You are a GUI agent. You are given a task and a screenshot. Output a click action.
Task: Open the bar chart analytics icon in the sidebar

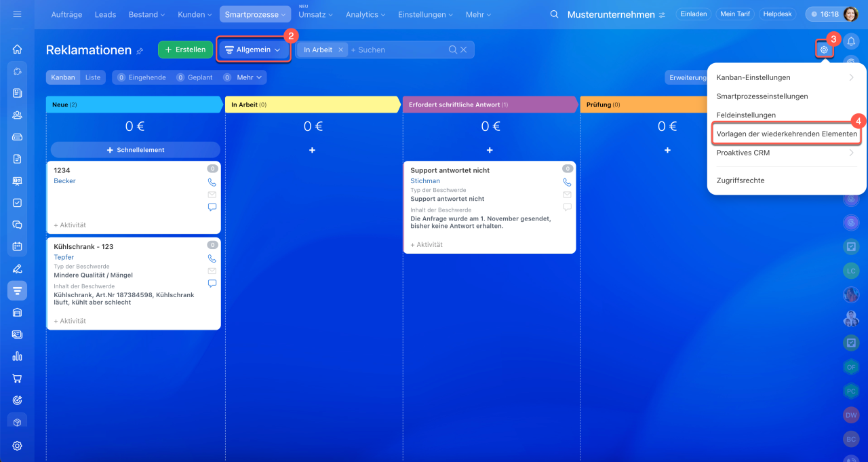(x=17, y=356)
